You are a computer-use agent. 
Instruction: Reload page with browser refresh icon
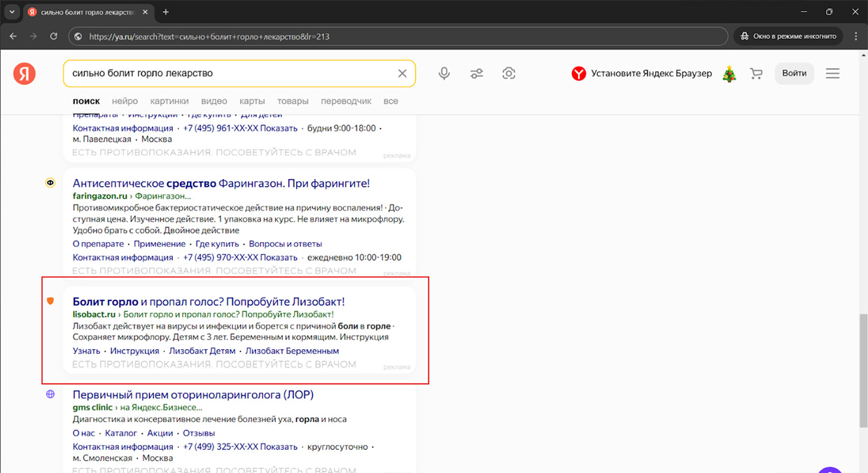coord(54,36)
